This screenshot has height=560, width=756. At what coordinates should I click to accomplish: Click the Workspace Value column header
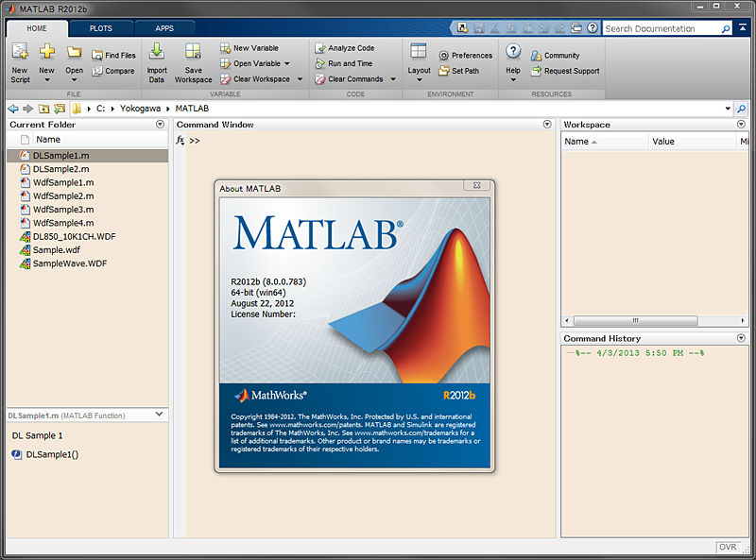(692, 142)
